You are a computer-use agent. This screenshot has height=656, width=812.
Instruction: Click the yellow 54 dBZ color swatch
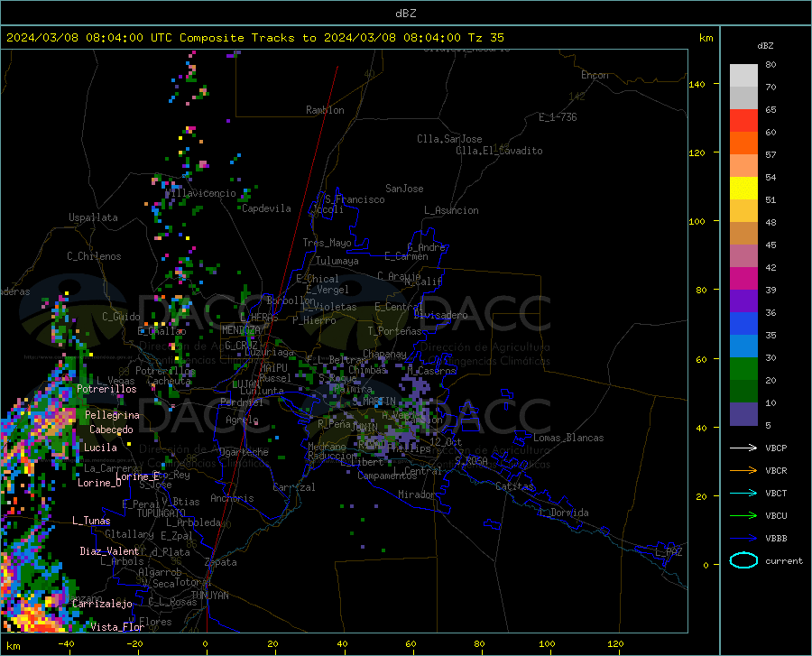click(x=743, y=189)
